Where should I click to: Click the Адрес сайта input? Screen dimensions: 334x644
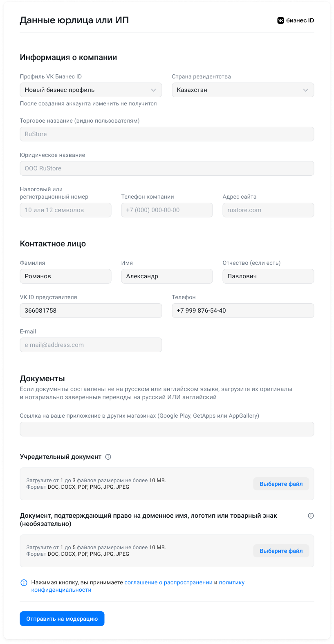click(x=268, y=210)
